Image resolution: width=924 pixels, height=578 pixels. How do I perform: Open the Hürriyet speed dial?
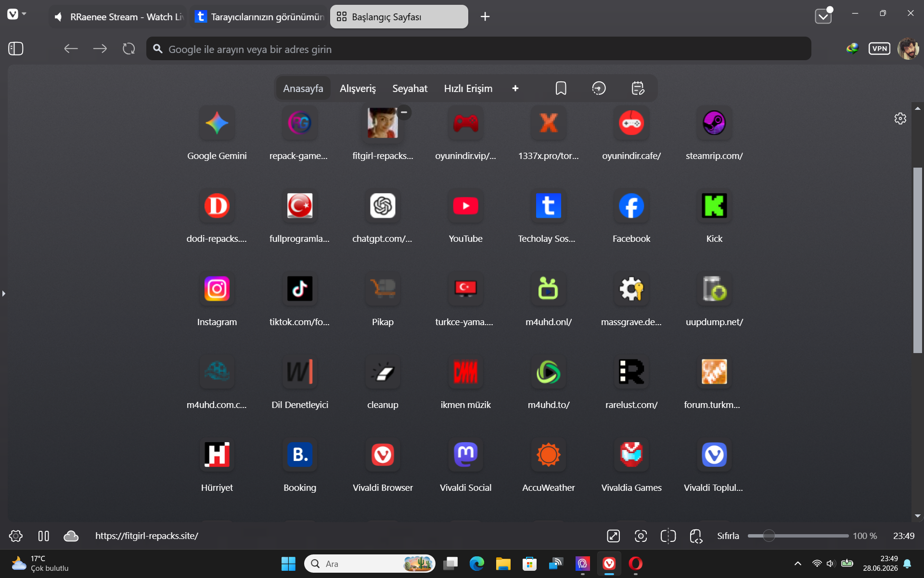coord(217,455)
